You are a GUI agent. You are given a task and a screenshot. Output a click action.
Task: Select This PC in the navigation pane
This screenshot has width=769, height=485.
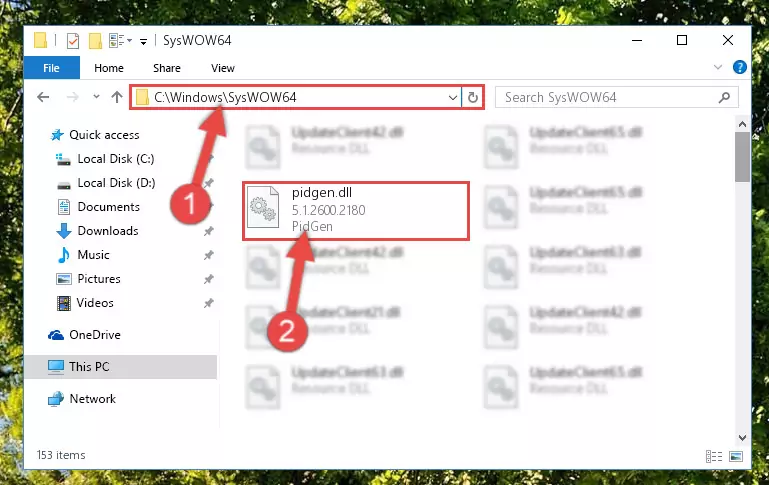click(120, 366)
